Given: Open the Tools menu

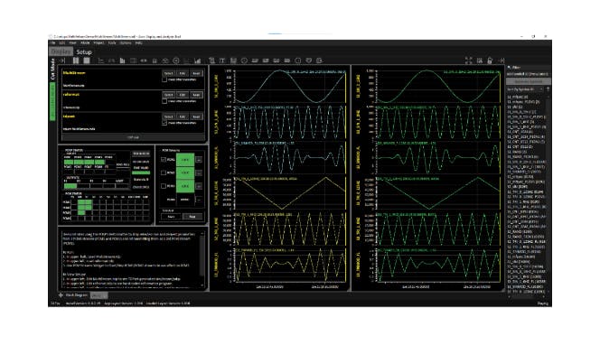Looking at the screenshot, I should pyautogui.click(x=112, y=42).
